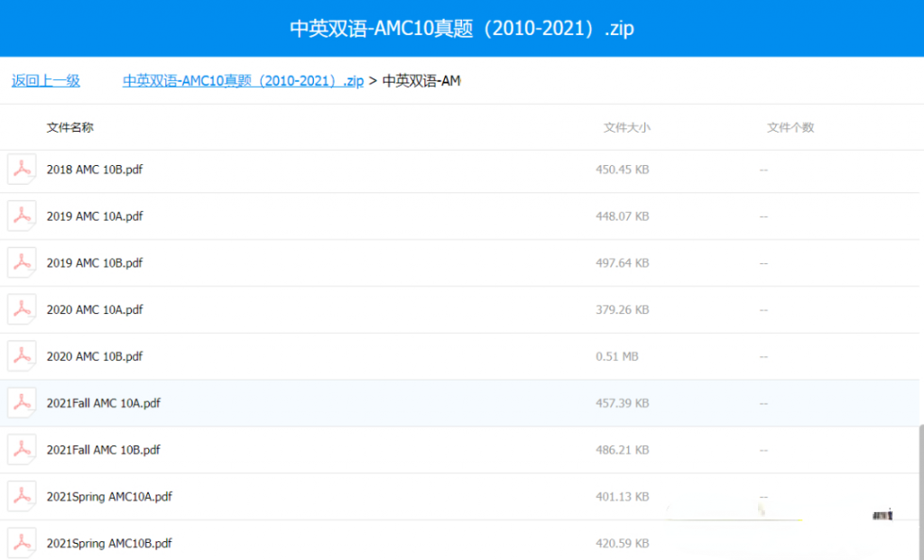Select file name 2021Fall AMC 10A.pdf
Image resolution: width=924 pixels, height=560 pixels.
click(x=104, y=403)
